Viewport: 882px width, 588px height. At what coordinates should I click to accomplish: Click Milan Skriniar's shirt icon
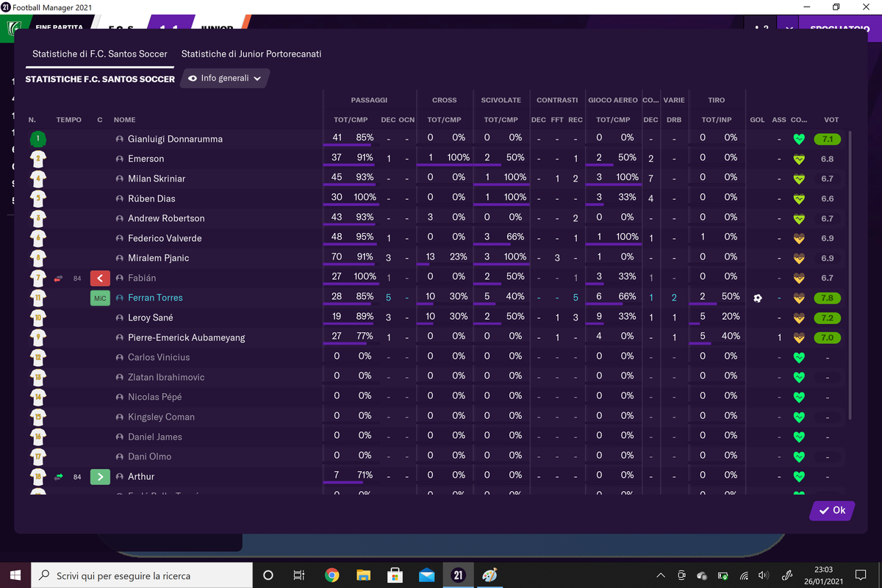coord(38,178)
